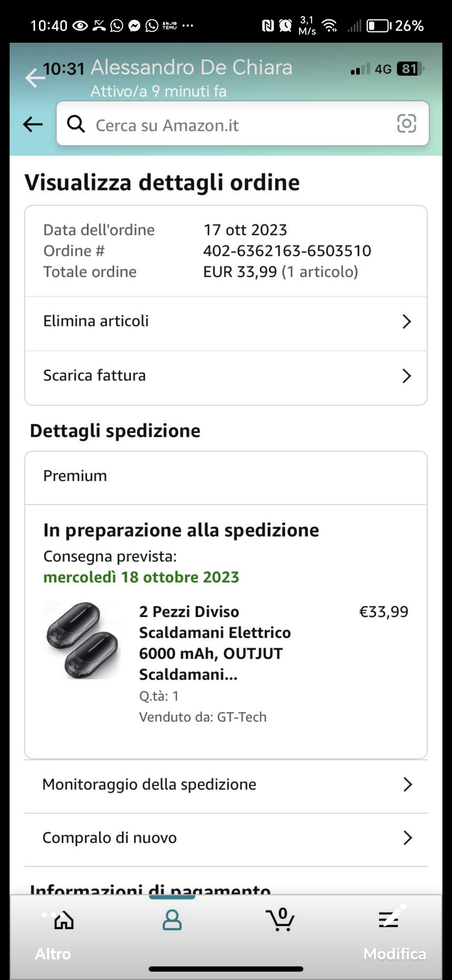
Task: Tap the magnifying glass search icon
Action: click(76, 124)
